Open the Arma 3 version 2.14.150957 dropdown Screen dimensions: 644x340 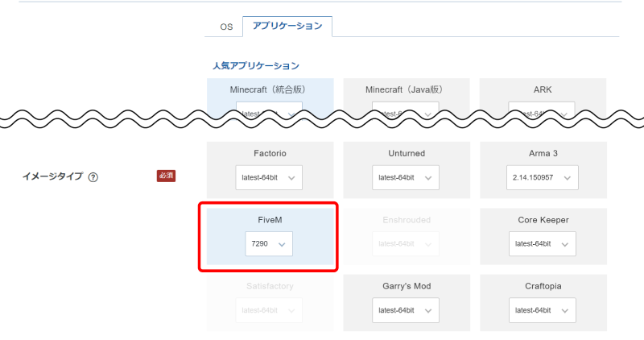click(543, 177)
